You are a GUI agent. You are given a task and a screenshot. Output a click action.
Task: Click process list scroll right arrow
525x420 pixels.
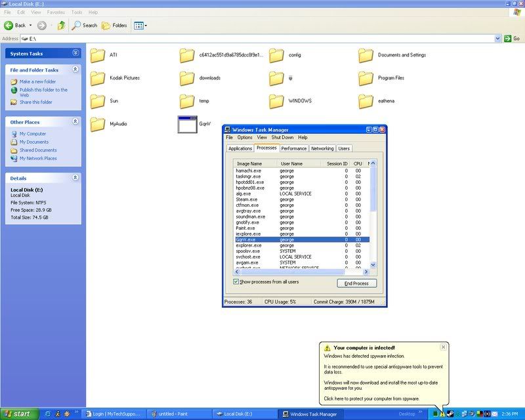[x=366, y=272]
